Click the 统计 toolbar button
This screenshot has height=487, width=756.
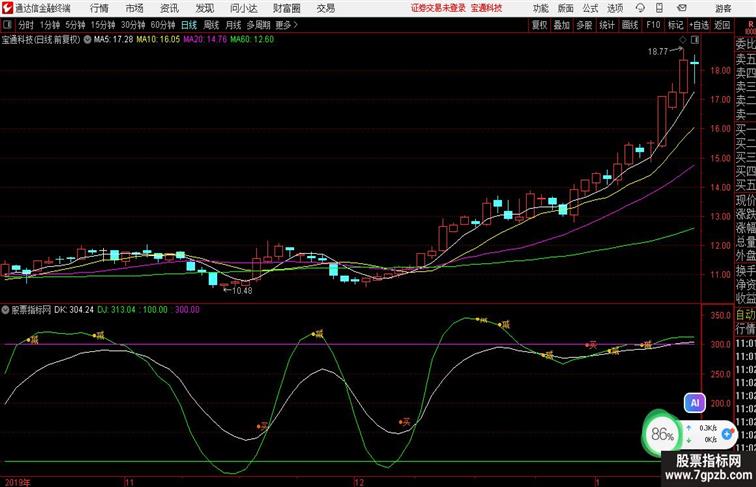click(x=607, y=25)
